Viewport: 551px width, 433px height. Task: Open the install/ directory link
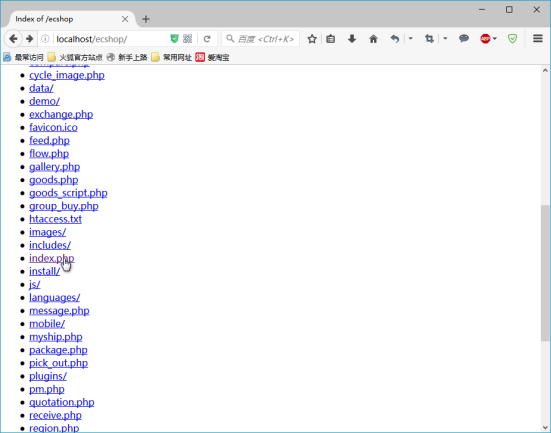click(x=45, y=271)
